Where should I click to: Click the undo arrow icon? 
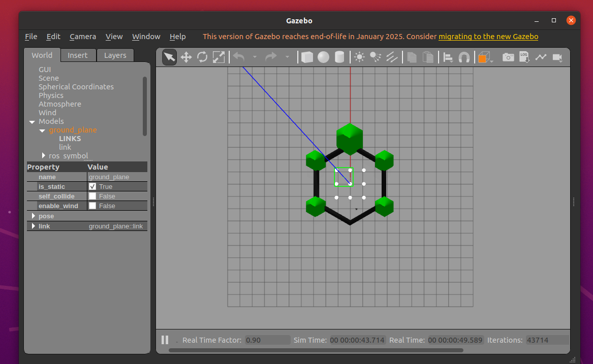coord(239,57)
